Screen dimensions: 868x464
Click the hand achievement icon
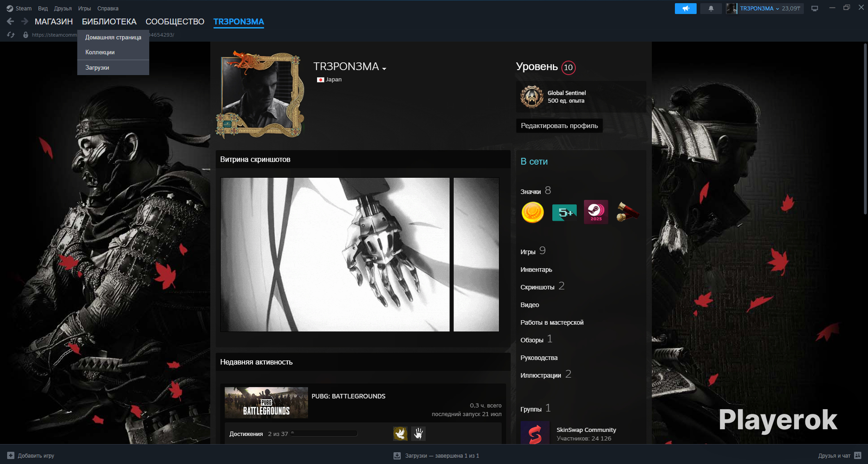tap(418, 433)
